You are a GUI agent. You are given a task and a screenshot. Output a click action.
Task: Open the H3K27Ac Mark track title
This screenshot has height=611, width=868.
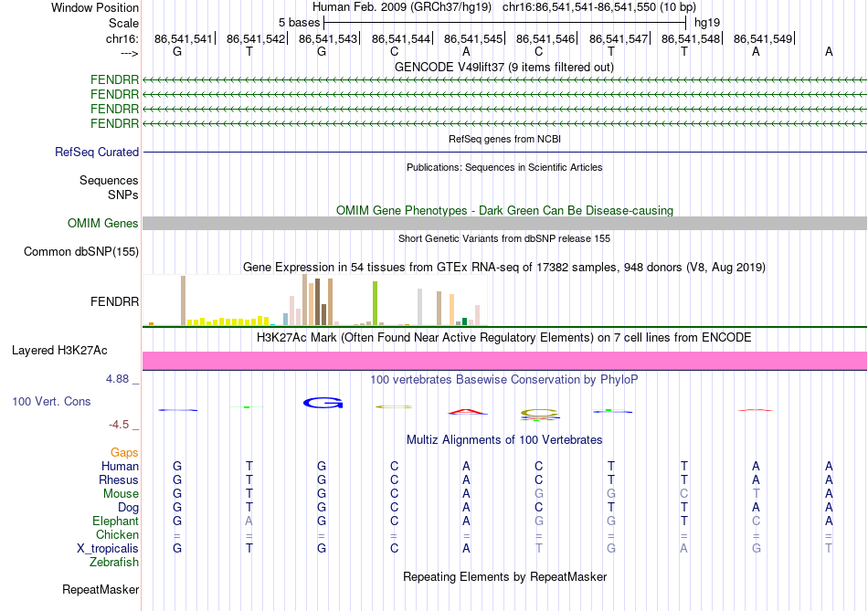click(x=504, y=338)
